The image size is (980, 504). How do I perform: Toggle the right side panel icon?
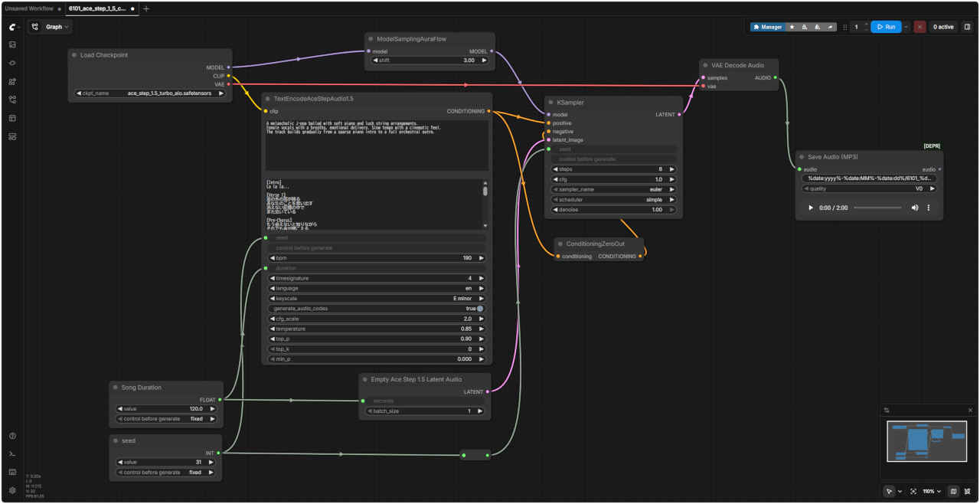pyautogui.click(x=967, y=27)
